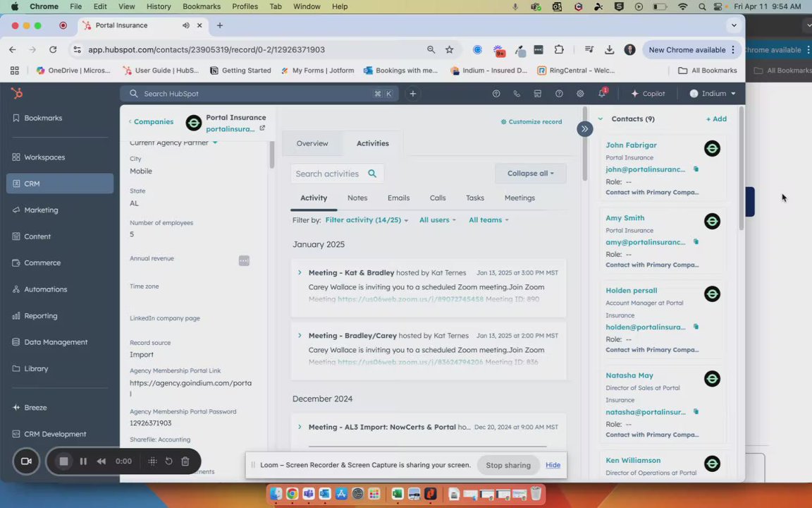Add a contact with + Add

pyautogui.click(x=716, y=119)
